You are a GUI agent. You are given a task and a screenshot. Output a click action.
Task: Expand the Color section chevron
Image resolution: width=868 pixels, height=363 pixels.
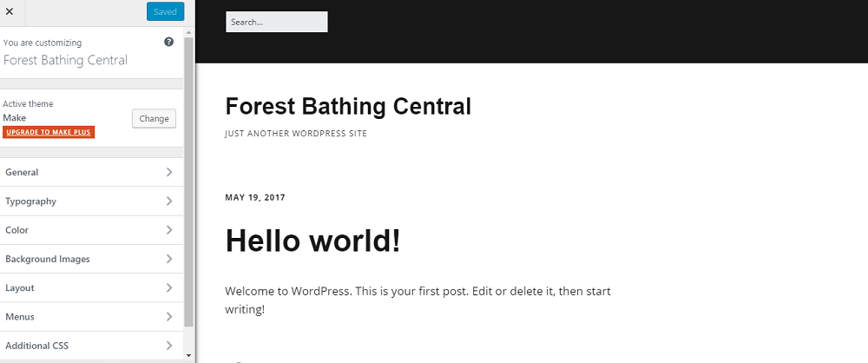tap(169, 230)
